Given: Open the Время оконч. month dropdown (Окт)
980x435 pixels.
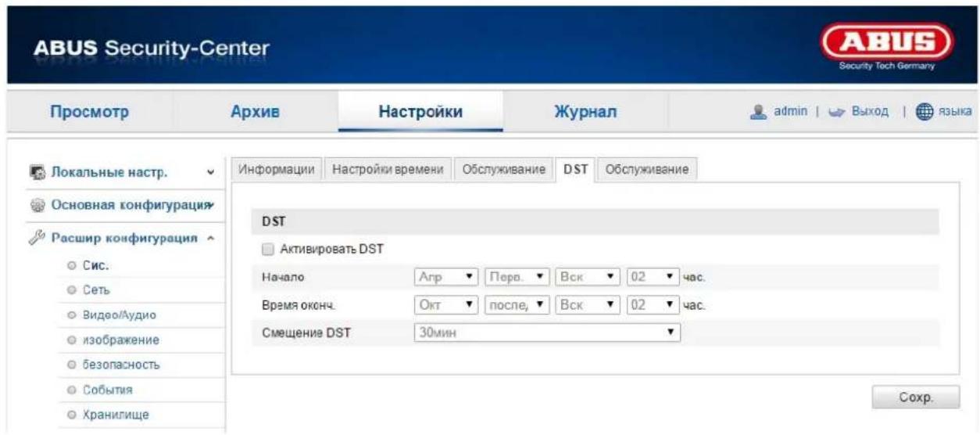Looking at the screenshot, I should pos(445,304).
